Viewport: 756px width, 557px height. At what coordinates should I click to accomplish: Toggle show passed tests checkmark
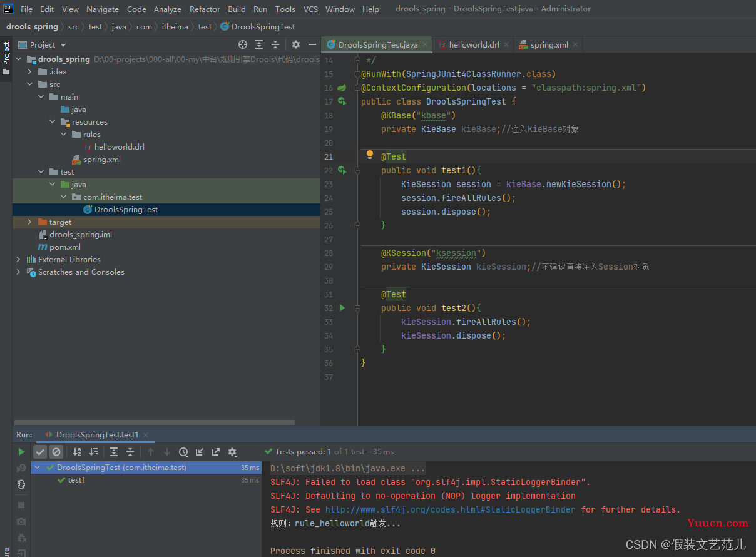click(x=40, y=452)
